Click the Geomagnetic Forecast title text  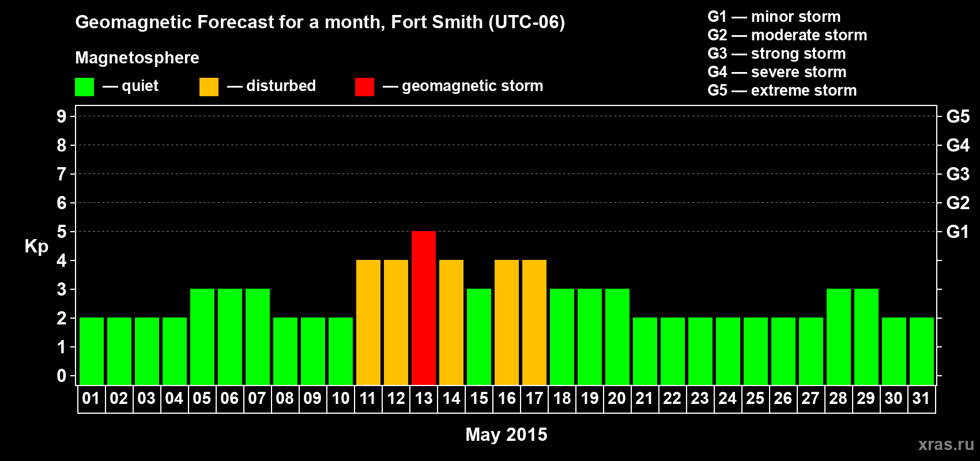pyautogui.click(x=320, y=22)
